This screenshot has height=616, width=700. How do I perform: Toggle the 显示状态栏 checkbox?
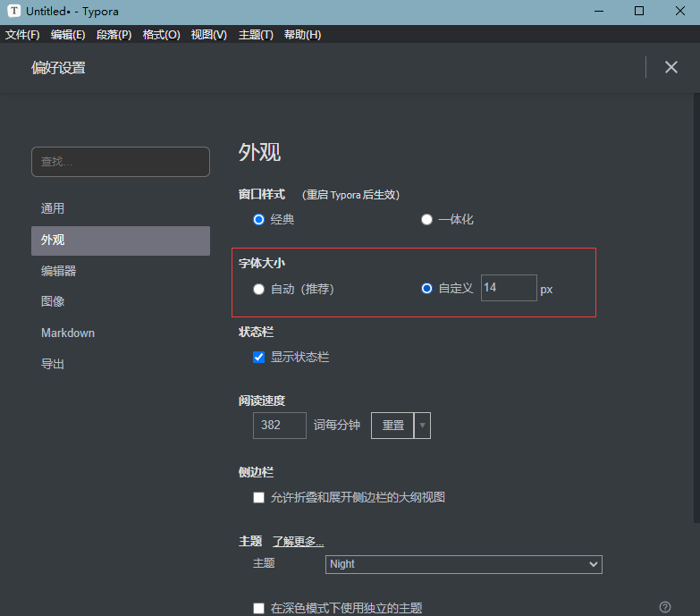pos(258,357)
